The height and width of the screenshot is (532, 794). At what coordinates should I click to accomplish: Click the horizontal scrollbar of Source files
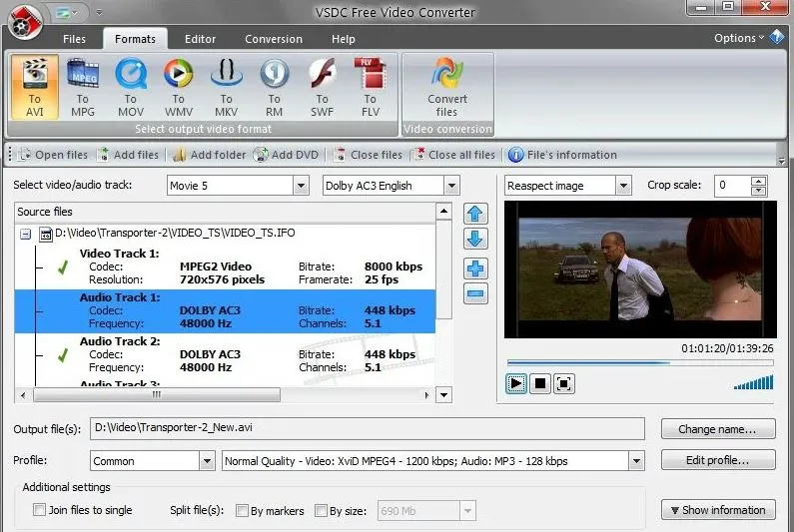pos(156,395)
